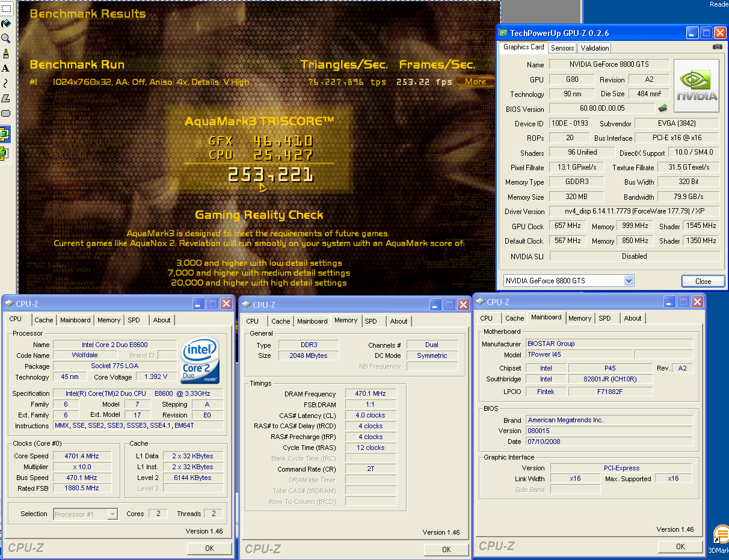Select the Brush tool in Paint
Image resolution: width=729 pixels, height=560 pixels.
tap(5, 54)
